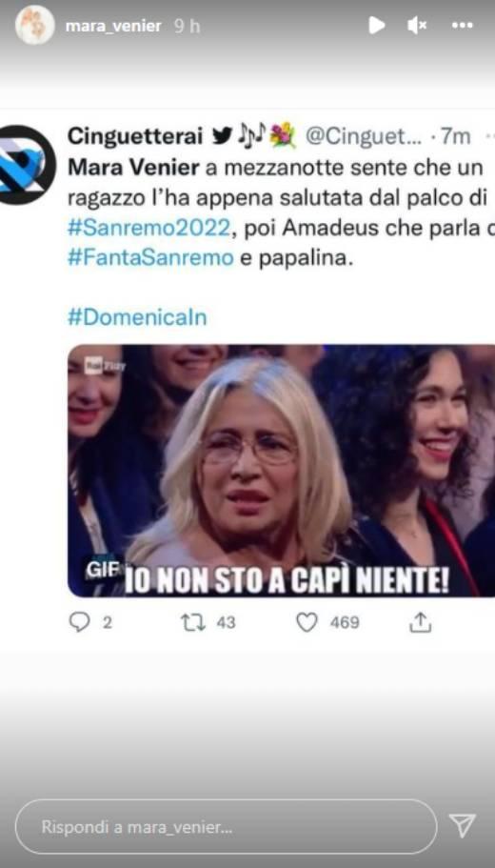Unmute the story audio

tap(416, 25)
